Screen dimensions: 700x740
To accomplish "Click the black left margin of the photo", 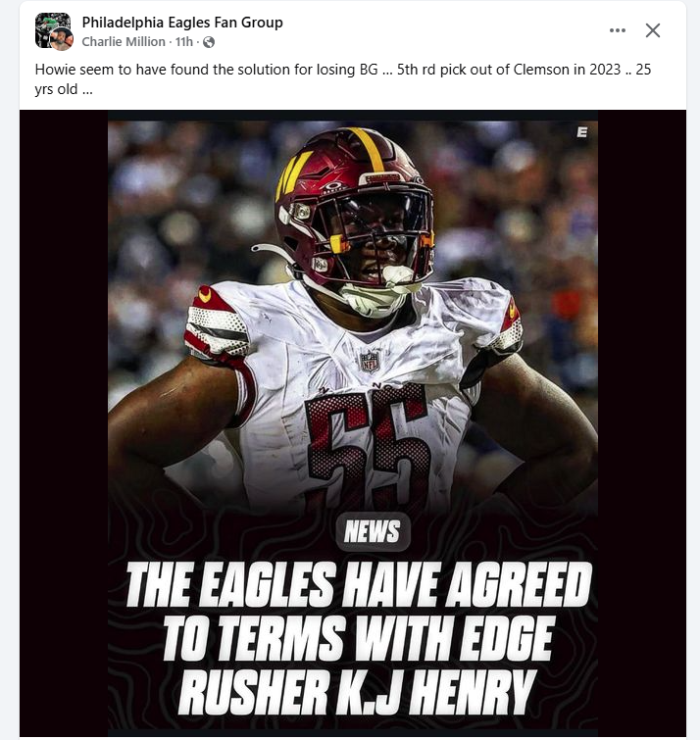I will click(x=64, y=422).
